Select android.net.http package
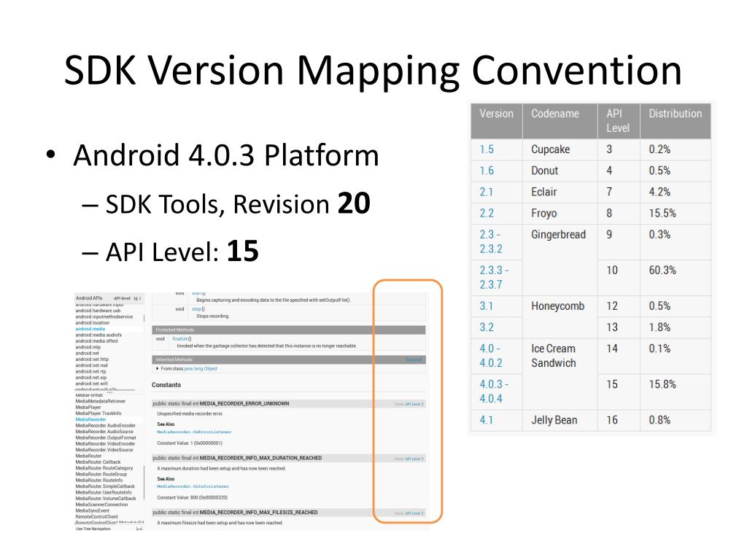This screenshot has width=747, height=560. pyautogui.click(x=92, y=359)
